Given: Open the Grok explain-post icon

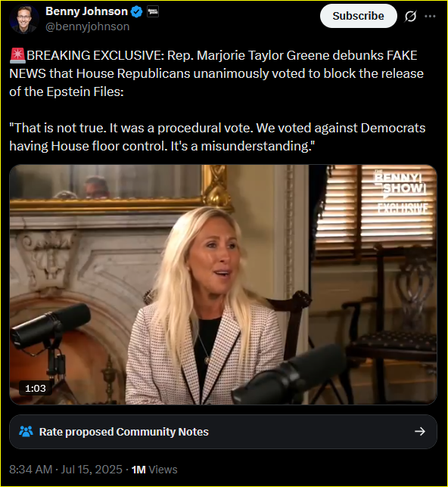Looking at the screenshot, I should (x=410, y=16).
